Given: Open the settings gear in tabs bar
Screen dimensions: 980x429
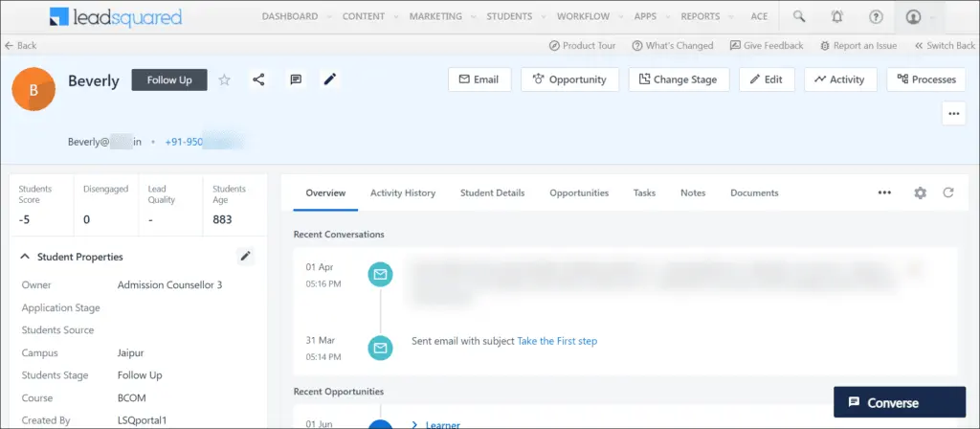Looking at the screenshot, I should (x=920, y=192).
